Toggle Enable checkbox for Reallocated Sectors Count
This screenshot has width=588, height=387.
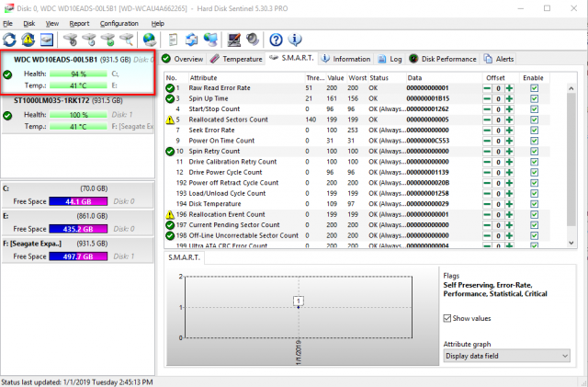pos(534,120)
